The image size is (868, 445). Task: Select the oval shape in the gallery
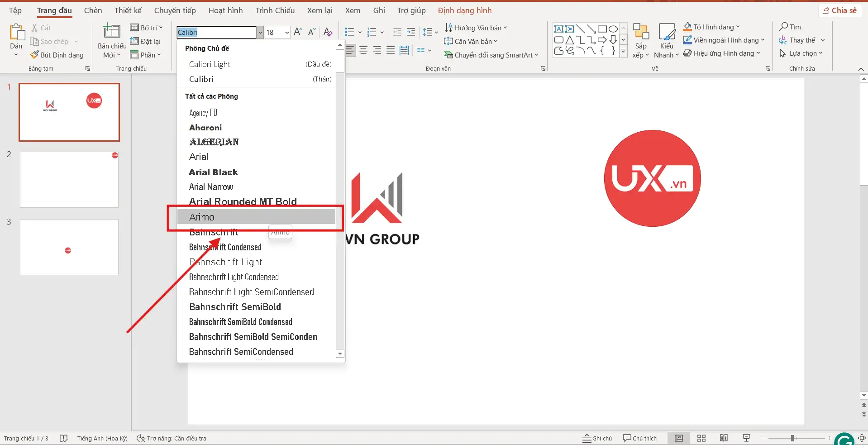613,29
